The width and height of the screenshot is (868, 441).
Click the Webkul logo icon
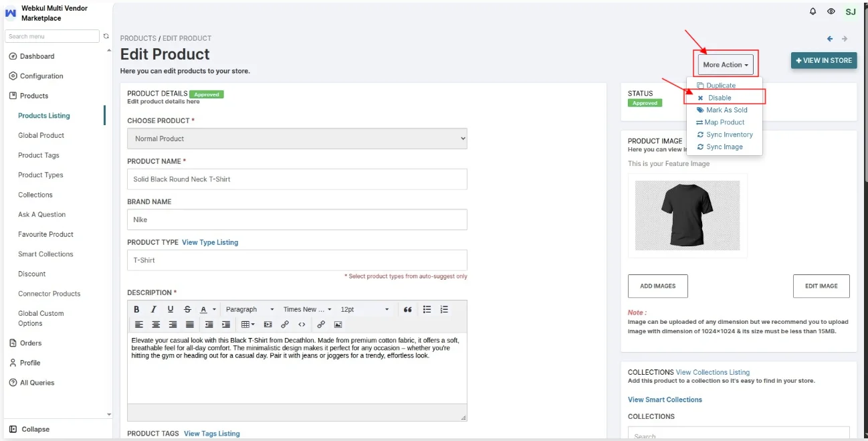tap(11, 13)
